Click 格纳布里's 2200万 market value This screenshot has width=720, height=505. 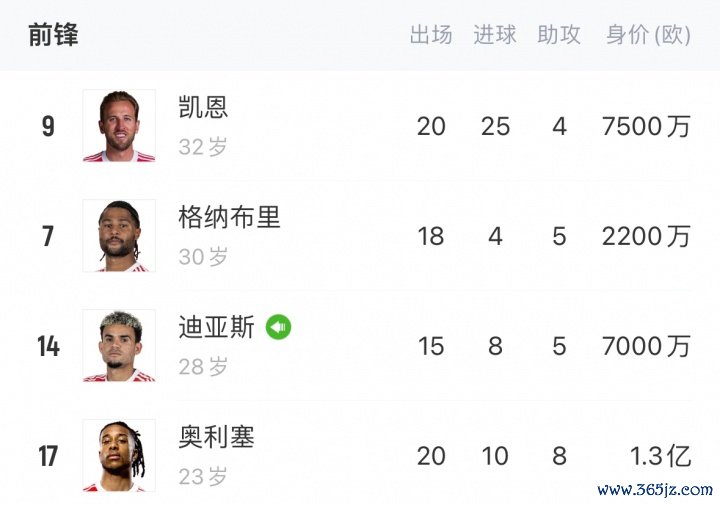(646, 236)
